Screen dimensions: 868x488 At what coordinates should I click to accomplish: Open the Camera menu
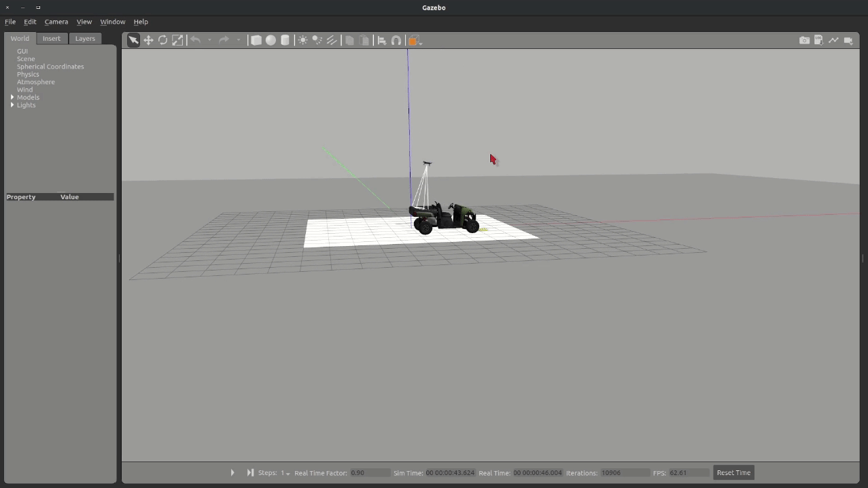click(x=56, y=22)
